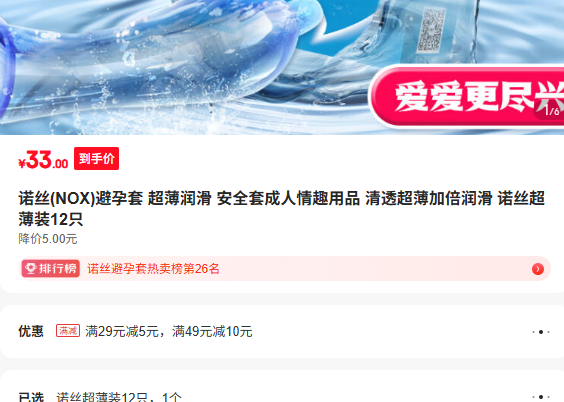Click the 诺丝(NOX) product title text
The height and width of the screenshot is (402, 564).
[282, 209]
